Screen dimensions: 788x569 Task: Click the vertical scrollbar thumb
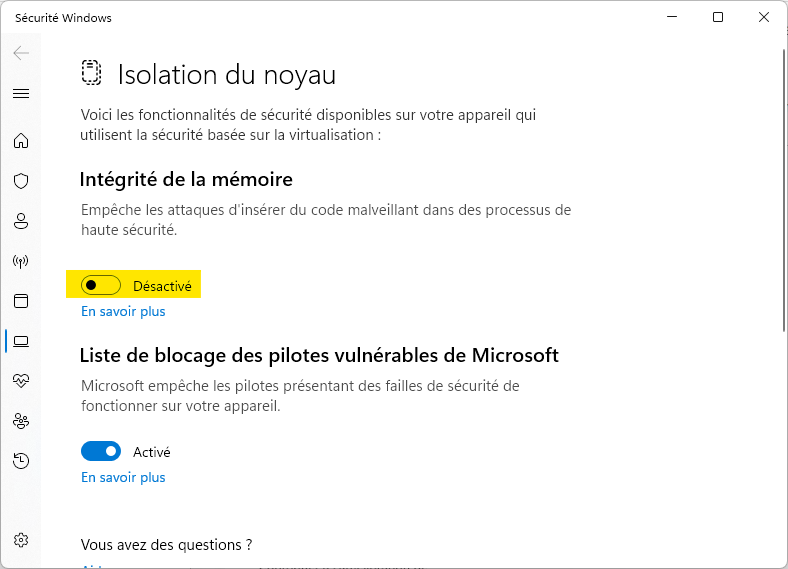(783, 191)
